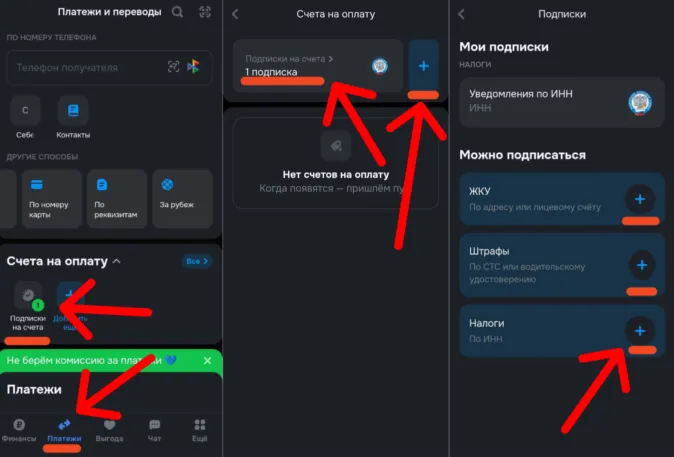Open Уведомления по ИНН subscription
Image resolution: width=674 pixels, height=457 pixels.
point(562,102)
